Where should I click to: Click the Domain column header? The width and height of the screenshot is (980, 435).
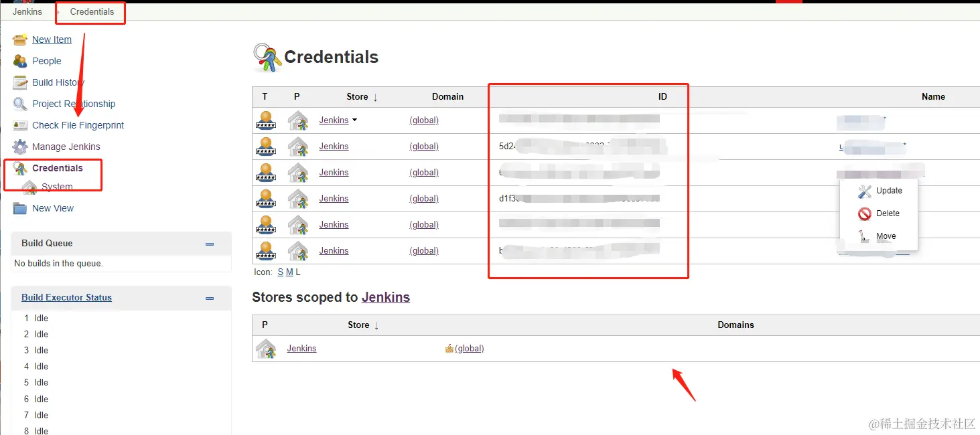click(x=447, y=97)
